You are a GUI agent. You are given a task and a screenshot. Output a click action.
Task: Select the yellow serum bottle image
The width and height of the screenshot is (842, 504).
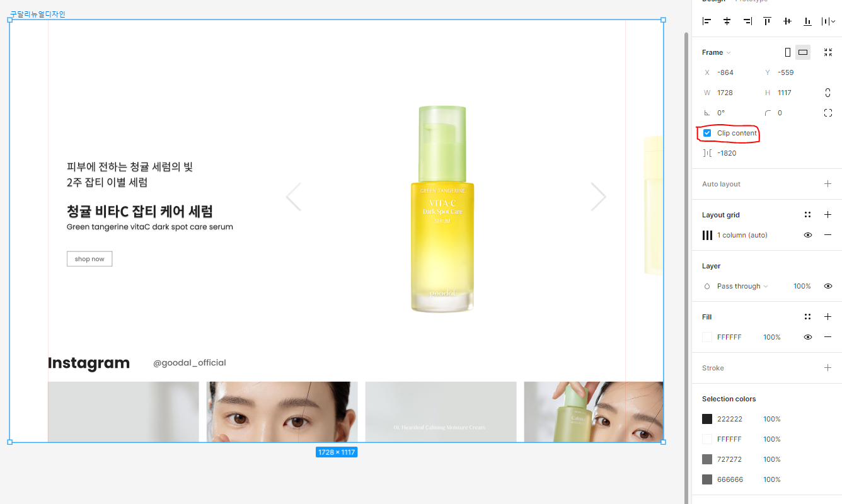[x=442, y=209]
